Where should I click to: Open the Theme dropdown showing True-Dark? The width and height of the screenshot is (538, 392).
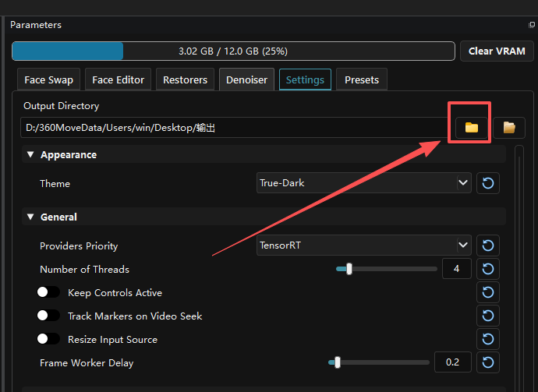[363, 183]
